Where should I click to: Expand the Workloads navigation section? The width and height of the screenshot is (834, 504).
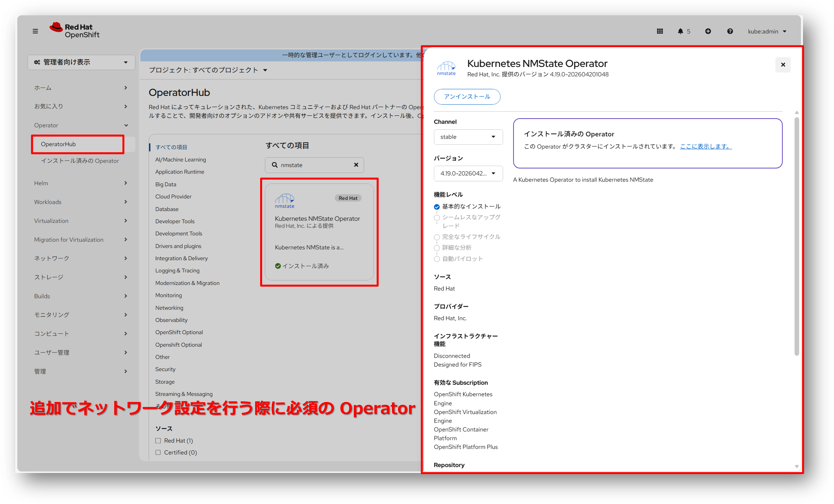[x=81, y=202]
